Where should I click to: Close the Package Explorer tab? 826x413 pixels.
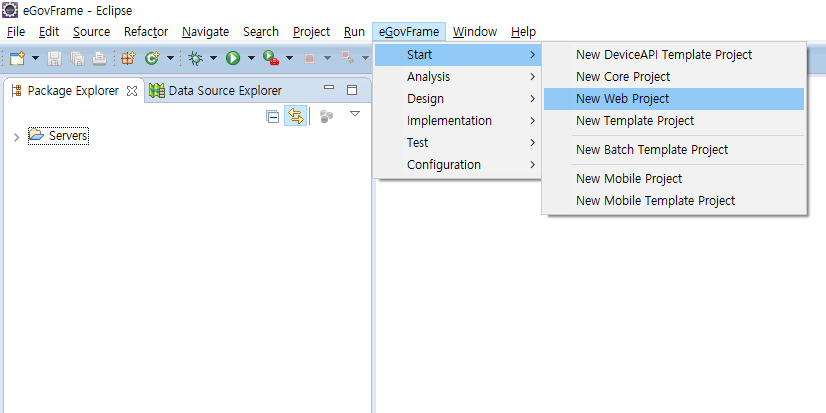tap(132, 91)
